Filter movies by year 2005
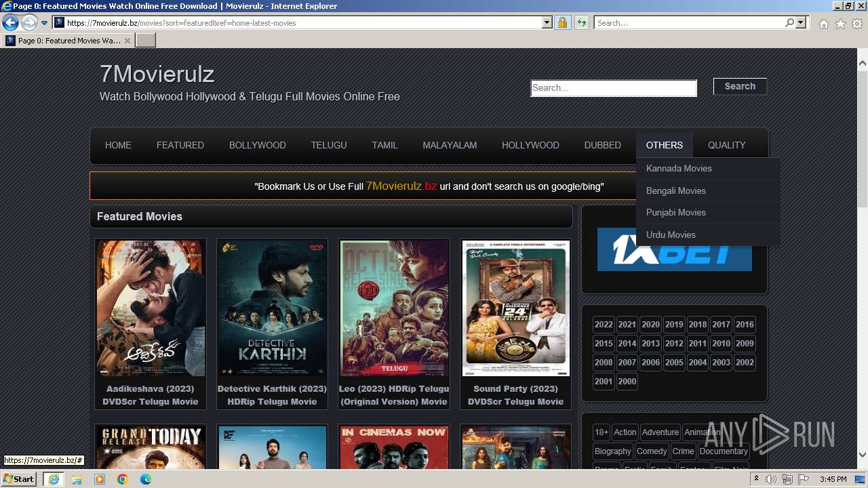This screenshot has height=488, width=868. tap(674, 363)
